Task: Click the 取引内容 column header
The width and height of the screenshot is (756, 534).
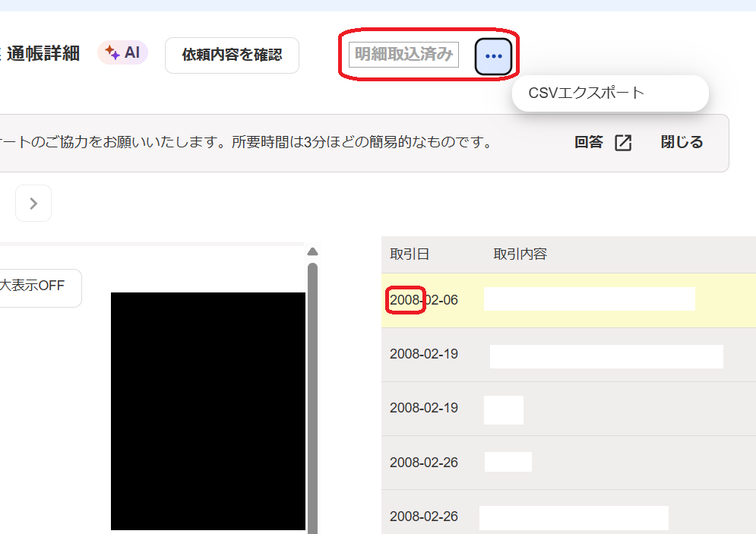Action: point(520,254)
